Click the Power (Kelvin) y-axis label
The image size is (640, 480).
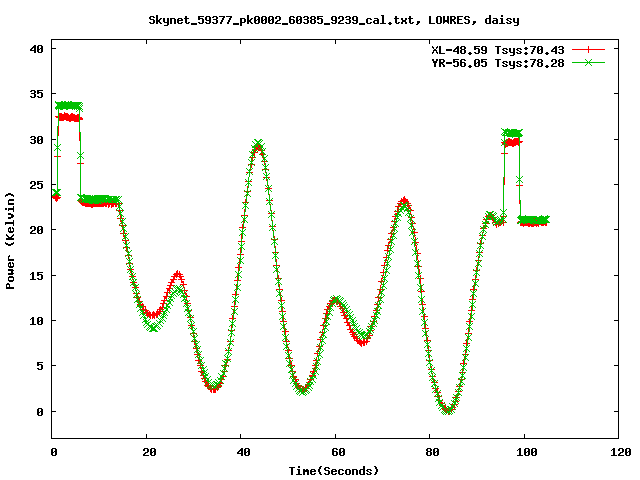[10, 241]
